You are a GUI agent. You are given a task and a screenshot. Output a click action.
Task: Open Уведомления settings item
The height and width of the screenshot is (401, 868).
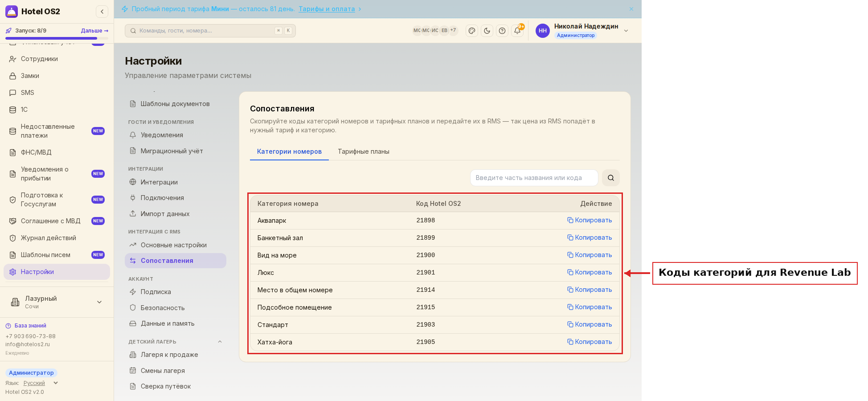point(176,135)
